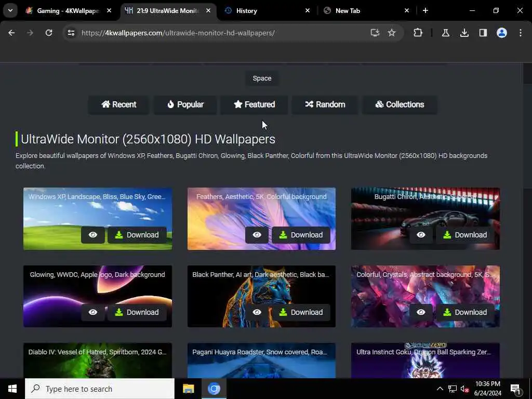
Task: Download the Windows XP Bliss wallpaper
Action: [x=137, y=235]
